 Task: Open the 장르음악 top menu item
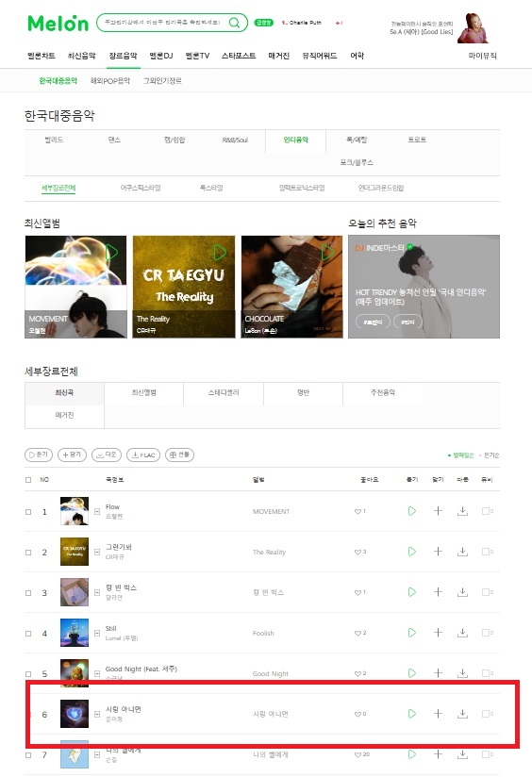123,56
